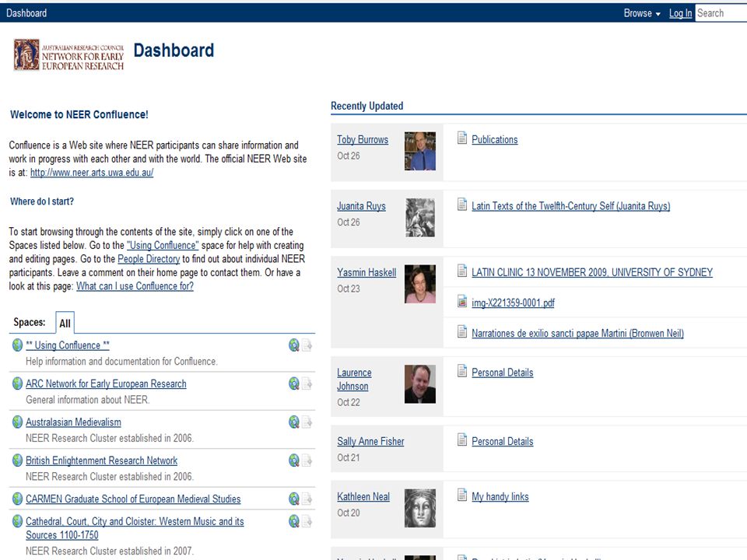Open the Browse dropdown menu
Screen dimensions: 747x560
(642, 13)
